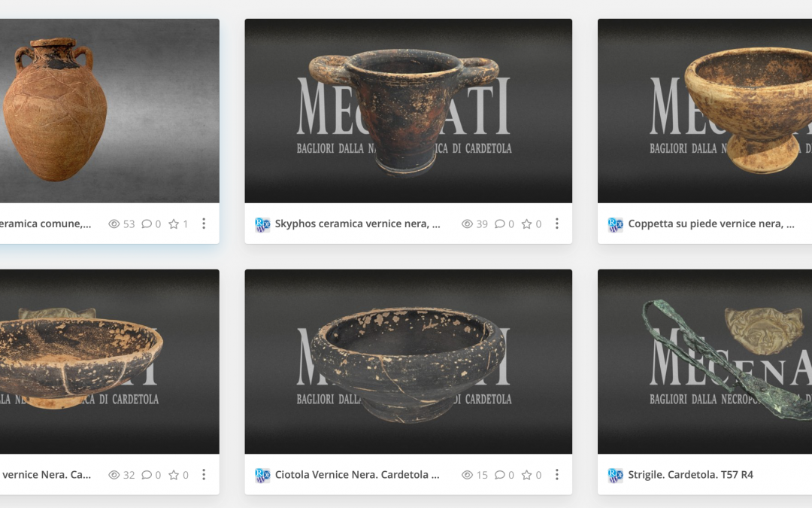Click the author avatar on Coppetta card

pos(615,224)
